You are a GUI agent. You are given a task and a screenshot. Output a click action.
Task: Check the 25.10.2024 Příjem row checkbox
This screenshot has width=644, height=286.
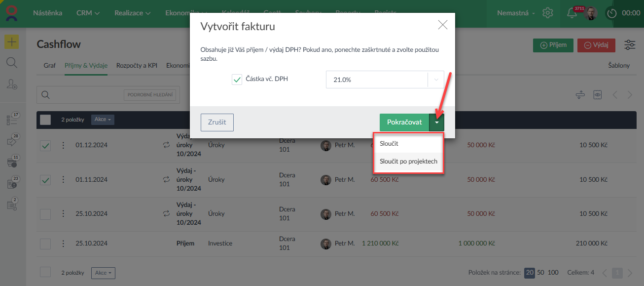(x=45, y=244)
